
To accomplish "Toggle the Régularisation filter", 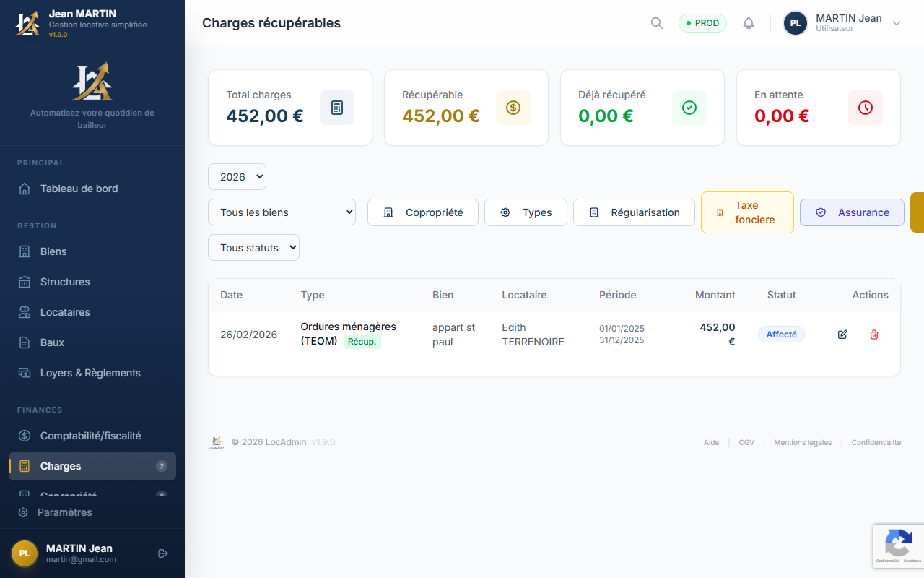I will (634, 212).
